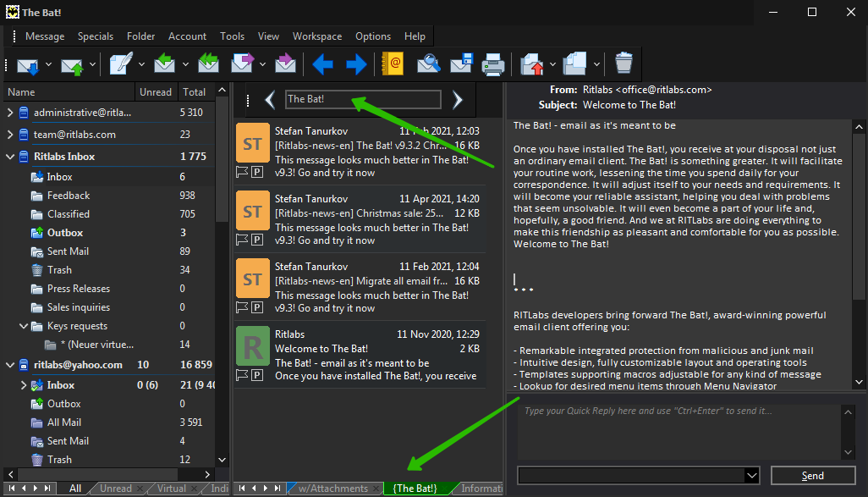
Task: Click the Reply All toolbar icon
Action: [x=208, y=64]
